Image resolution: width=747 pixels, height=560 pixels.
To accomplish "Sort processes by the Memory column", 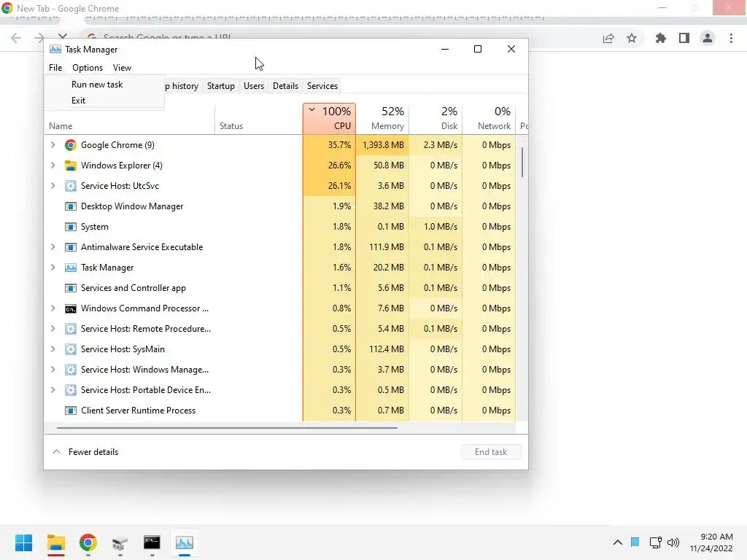I will (x=382, y=119).
